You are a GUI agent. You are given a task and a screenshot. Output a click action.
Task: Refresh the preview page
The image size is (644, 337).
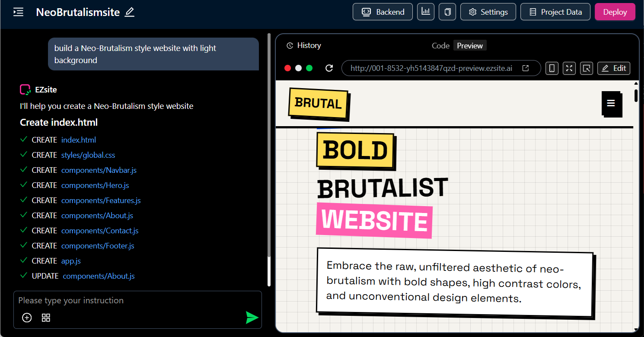tap(329, 68)
